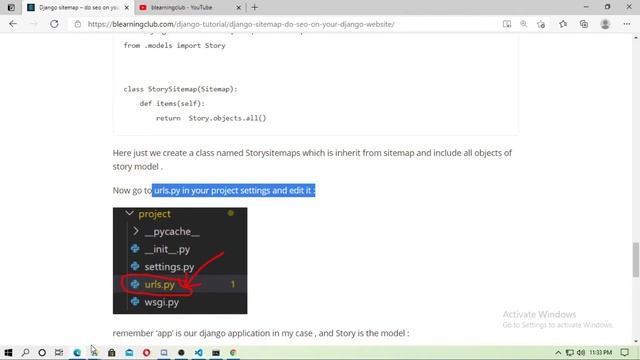Open Task View on the taskbar
Viewport: 640px width, 360px height.
click(x=59, y=352)
